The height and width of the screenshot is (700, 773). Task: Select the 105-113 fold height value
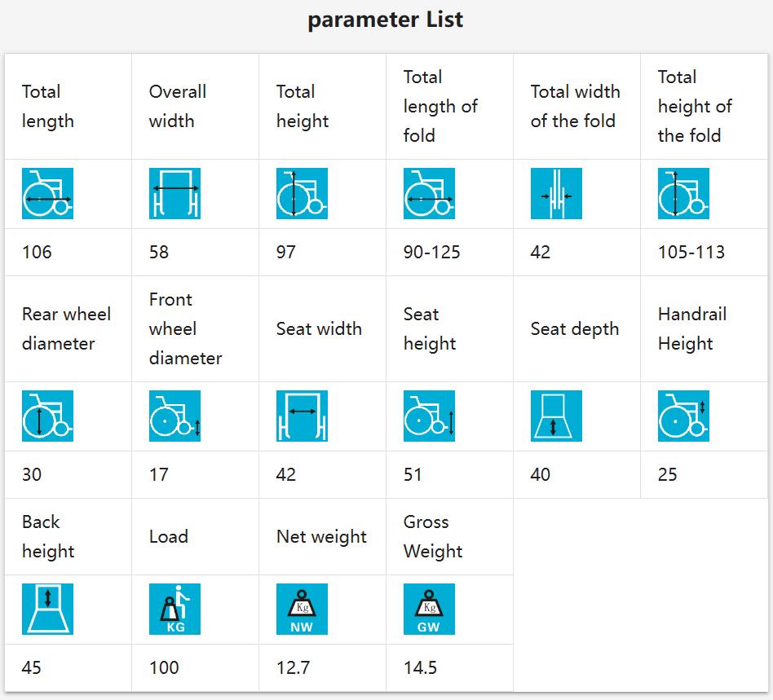[x=691, y=253]
